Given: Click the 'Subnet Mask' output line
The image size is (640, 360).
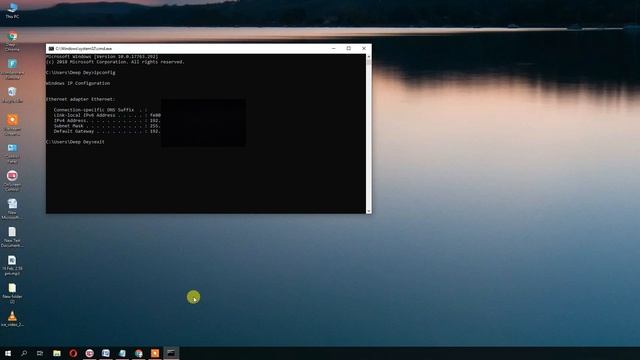Looking at the screenshot, I should click(107, 126).
